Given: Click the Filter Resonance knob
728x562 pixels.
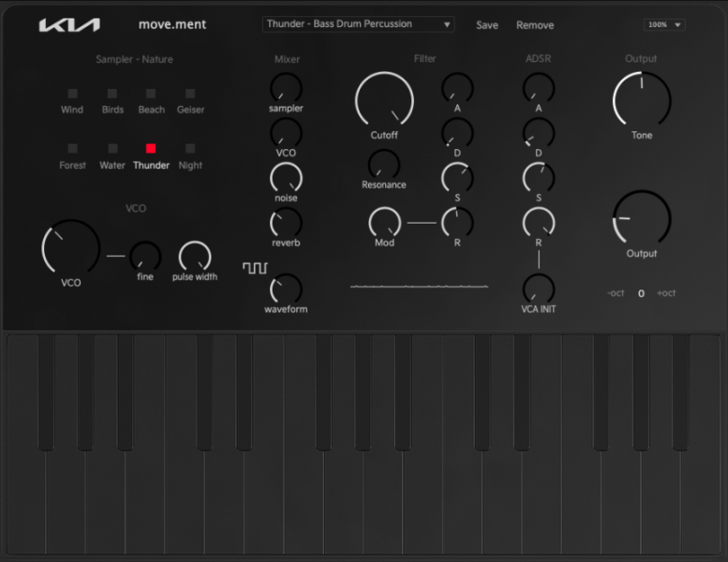Looking at the screenshot, I should pos(384,165).
